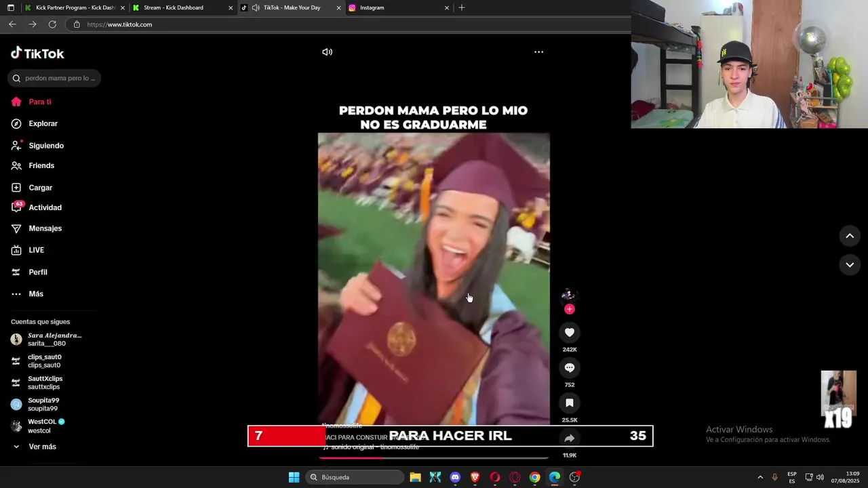Expand Ver más followed accounts

pos(34,447)
